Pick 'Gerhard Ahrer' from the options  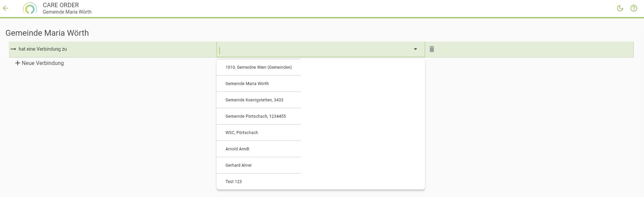coord(238,165)
